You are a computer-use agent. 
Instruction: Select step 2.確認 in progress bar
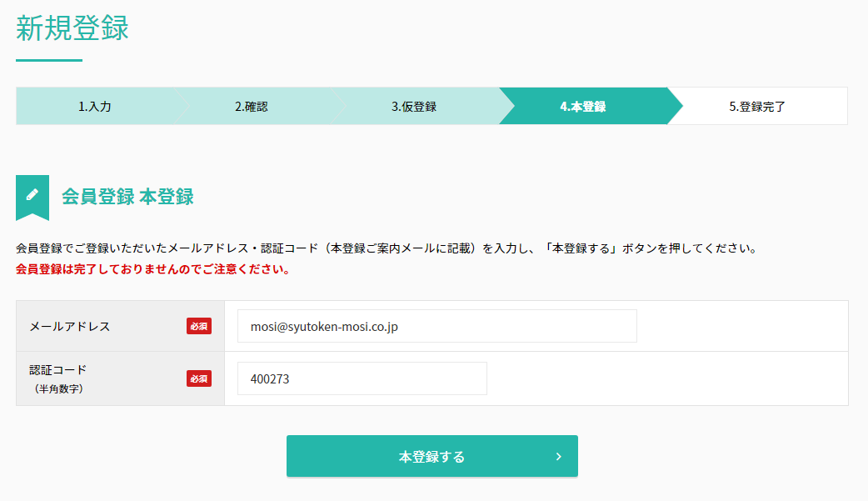pos(251,107)
